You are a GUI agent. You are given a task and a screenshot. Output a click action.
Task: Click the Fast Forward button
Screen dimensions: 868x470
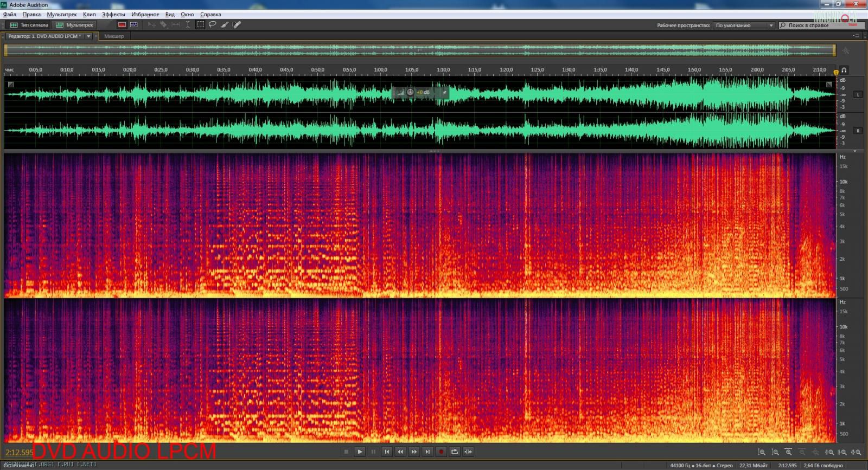point(414,452)
